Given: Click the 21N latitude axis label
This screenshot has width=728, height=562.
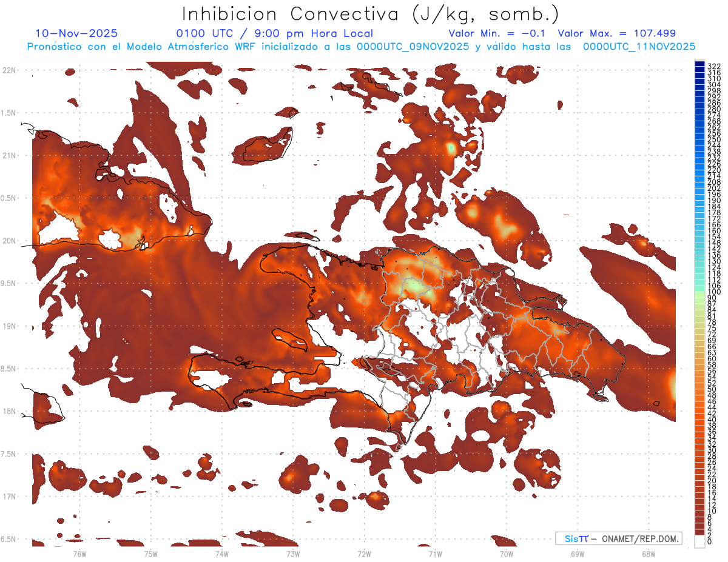Looking at the screenshot, I should (x=9, y=156).
